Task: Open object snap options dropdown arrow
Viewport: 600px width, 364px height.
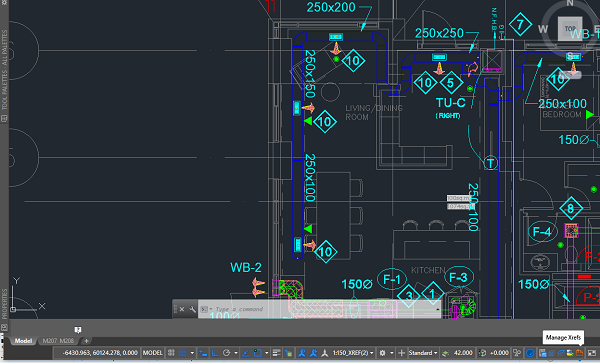Action: pyautogui.click(x=266, y=353)
